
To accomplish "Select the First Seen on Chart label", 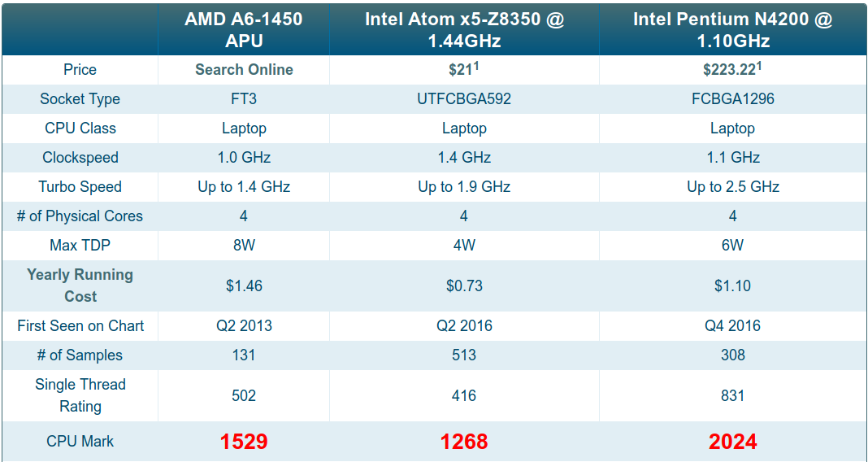I will (80, 325).
